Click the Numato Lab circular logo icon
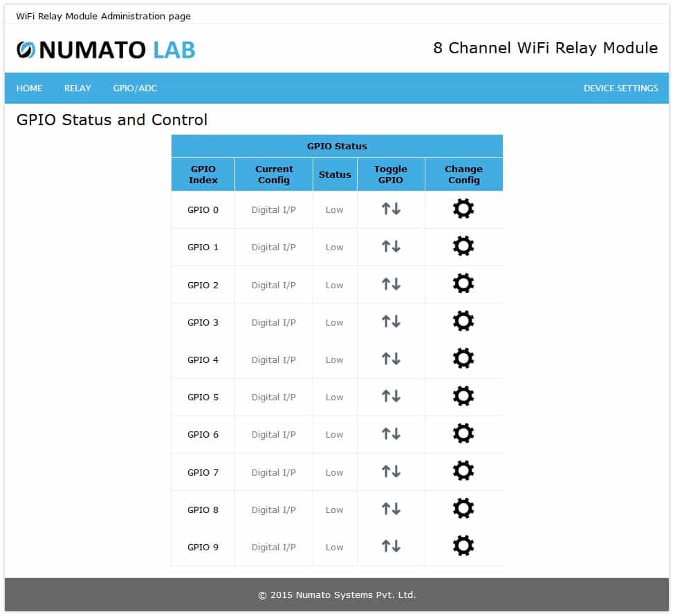The image size is (673, 616). [26, 49]
